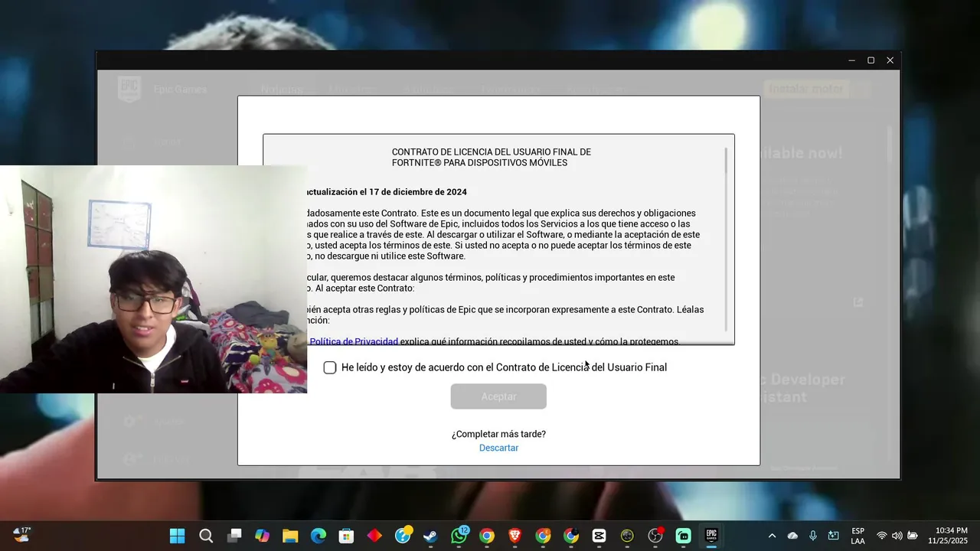Open Steam from the taskbar
Screen dimensions: 980x551
(x=430, y=536)
